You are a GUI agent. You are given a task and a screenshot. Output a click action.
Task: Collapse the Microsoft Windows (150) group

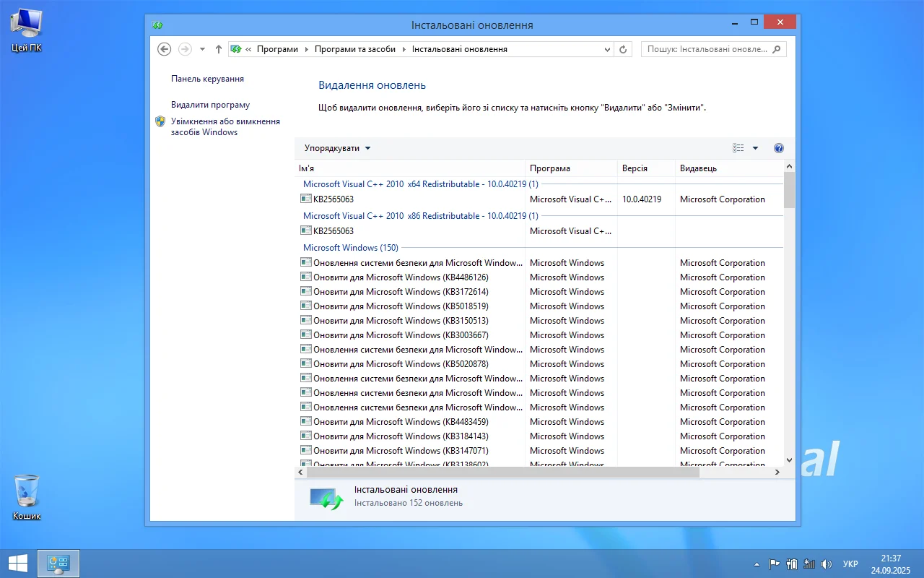(350, 248)
